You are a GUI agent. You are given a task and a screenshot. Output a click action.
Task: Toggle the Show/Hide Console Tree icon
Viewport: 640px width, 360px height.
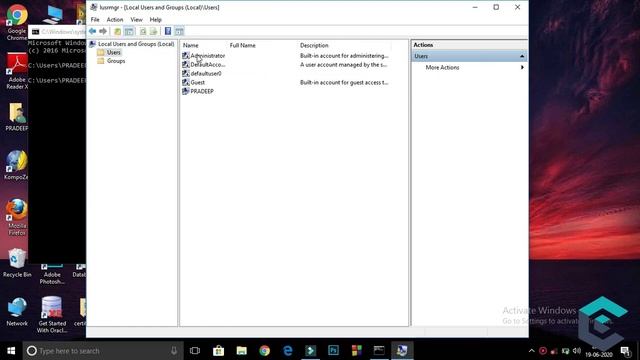[x=129, y=31]
